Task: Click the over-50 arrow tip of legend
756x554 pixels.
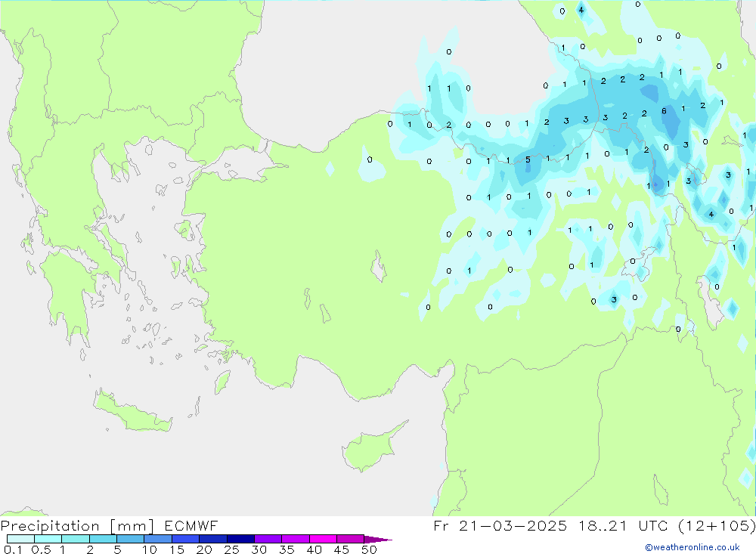Action: (x=378, y=539)
